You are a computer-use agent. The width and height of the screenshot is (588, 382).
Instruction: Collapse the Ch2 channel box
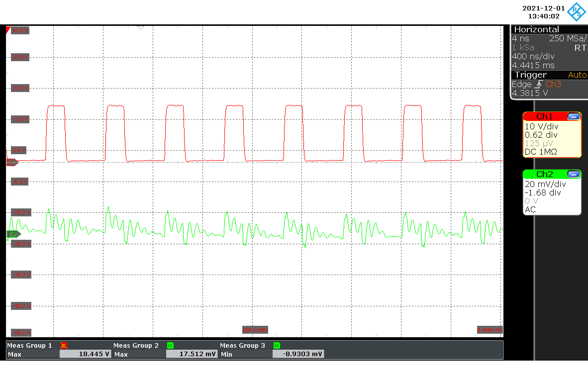click(x=575, y=174)
